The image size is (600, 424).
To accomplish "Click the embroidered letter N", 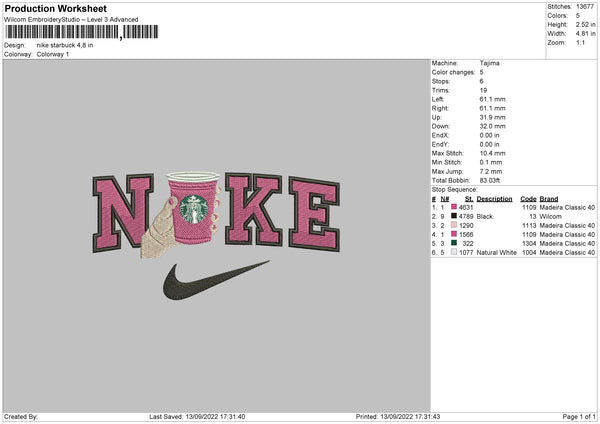I will 123,212.
